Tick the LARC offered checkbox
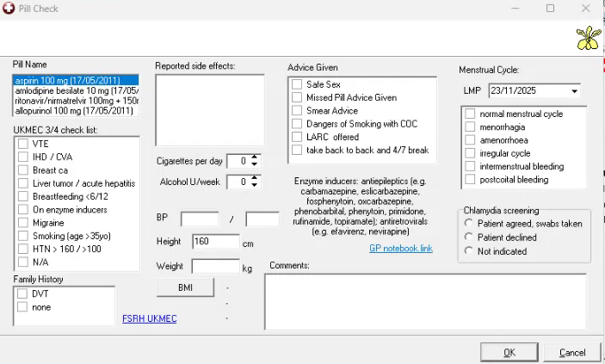Viewport: 605px width, 364px height. click(x=297, y=137)
